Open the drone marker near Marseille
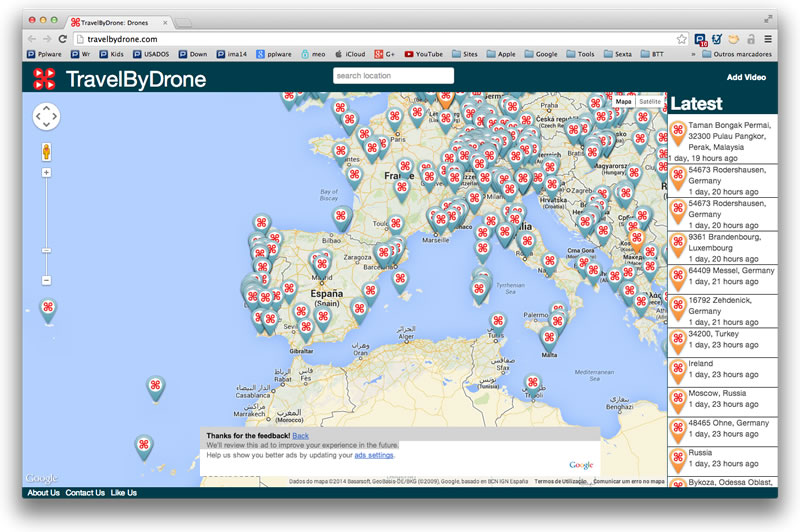800x532 pixels. point(441,223)
